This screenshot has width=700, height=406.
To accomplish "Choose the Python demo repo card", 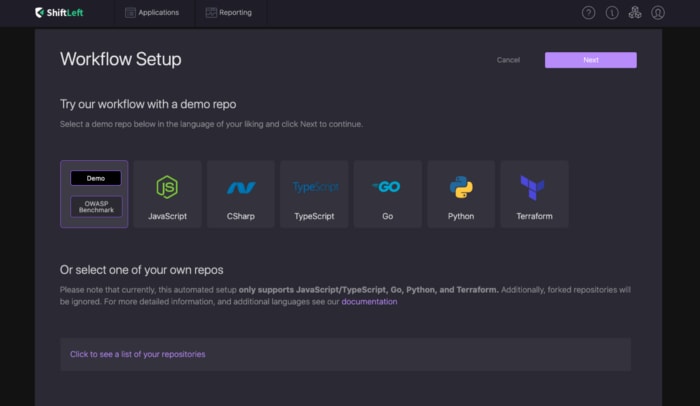I will [461, 194].
